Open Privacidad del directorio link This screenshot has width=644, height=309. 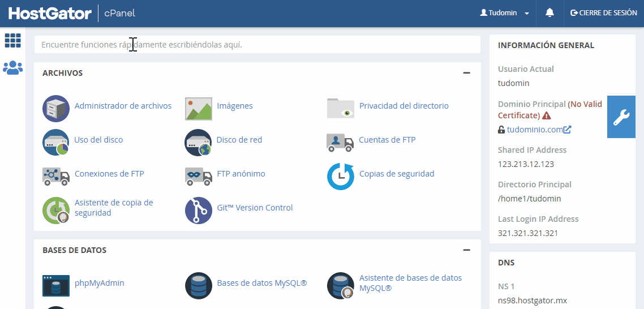pos(403,106)
